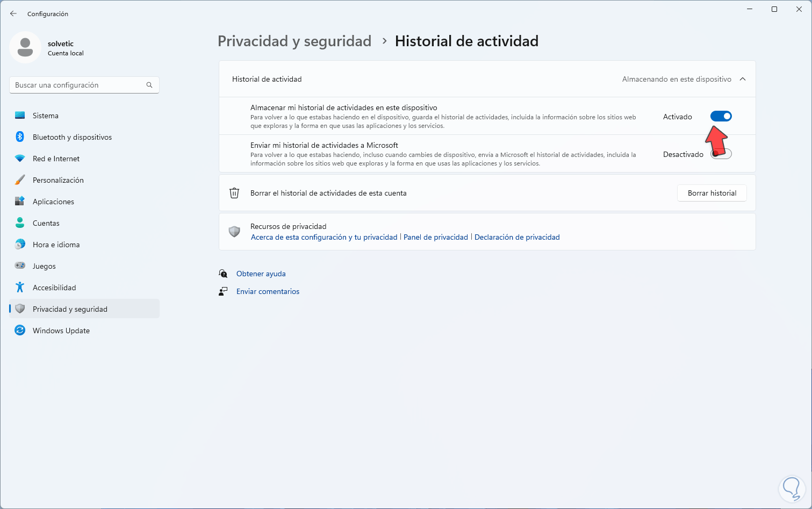Collapse the Historial de actividad section
The height and width of the screenshot is (509, 812).
click(x=743, y=79)
